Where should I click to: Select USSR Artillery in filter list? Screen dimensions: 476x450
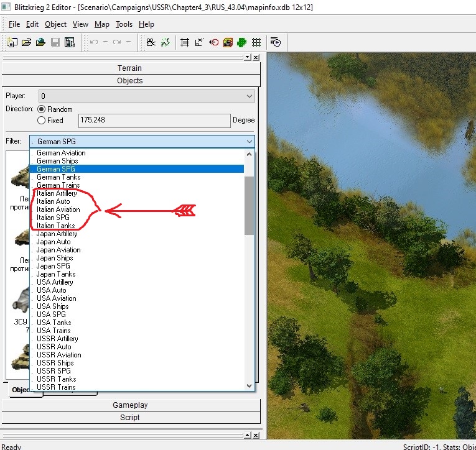[137, 339]
